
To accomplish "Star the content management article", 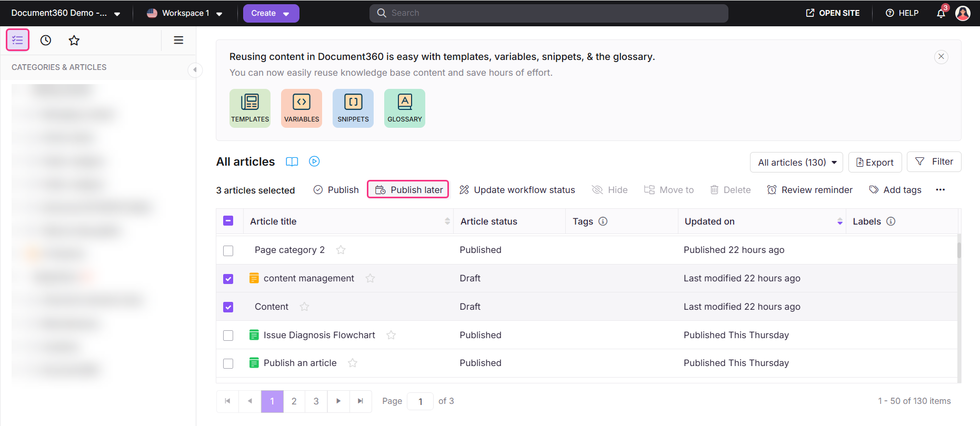I will (x=371, y=278).
